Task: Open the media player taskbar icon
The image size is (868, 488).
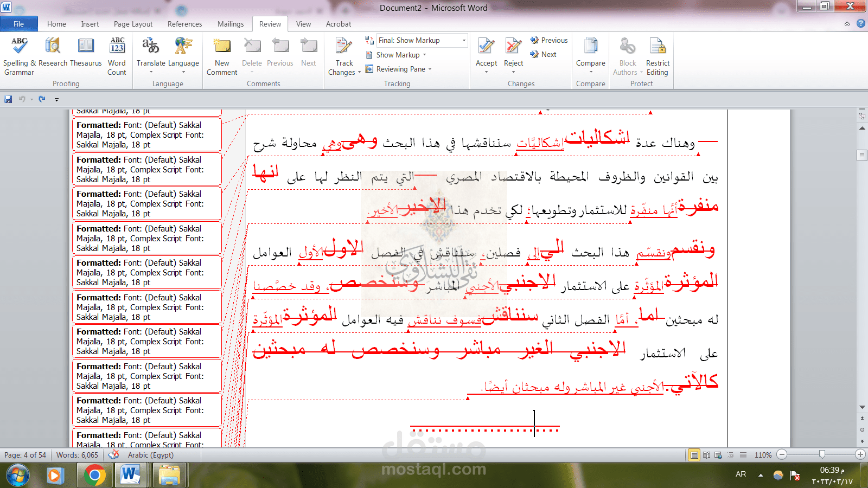Action: coord(54,476)
